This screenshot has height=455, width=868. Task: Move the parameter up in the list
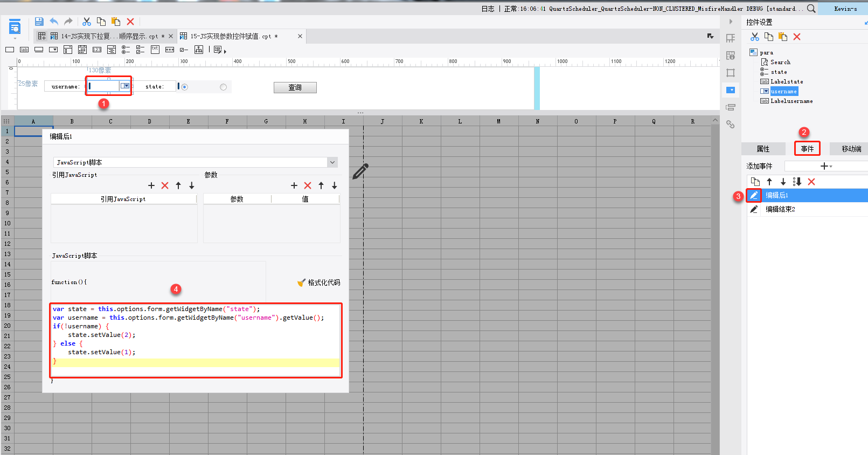(321, 185)
